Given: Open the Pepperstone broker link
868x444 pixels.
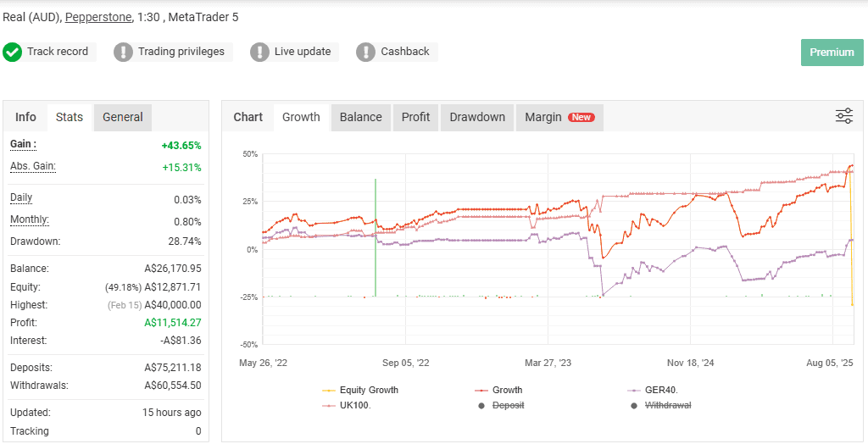Looking at the screenshot, I should [99, 17].
